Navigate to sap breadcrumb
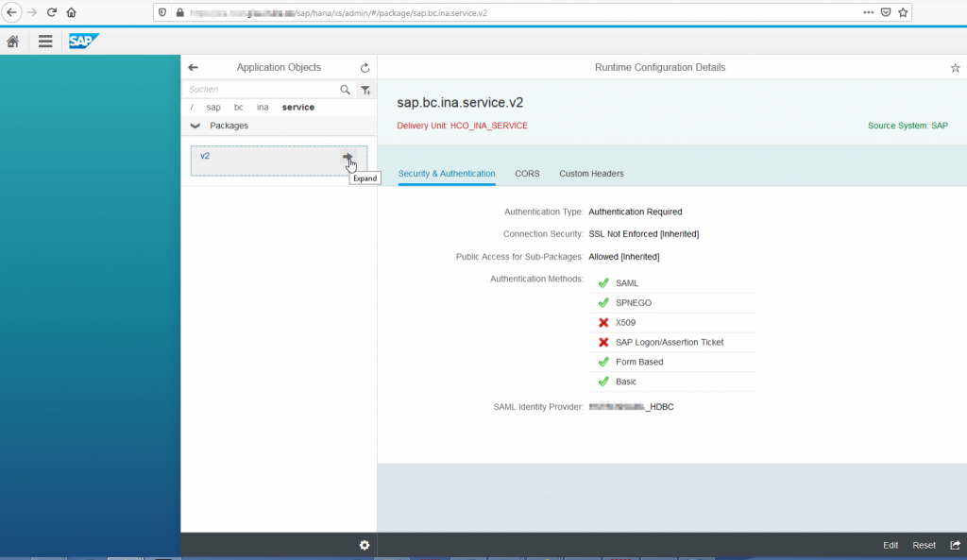 pyautogui.click(x=213, y=108)
